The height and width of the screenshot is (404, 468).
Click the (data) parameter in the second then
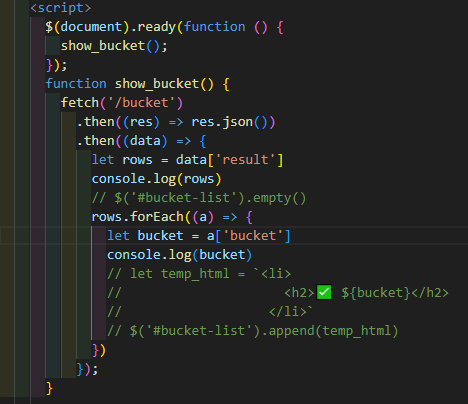145,141
